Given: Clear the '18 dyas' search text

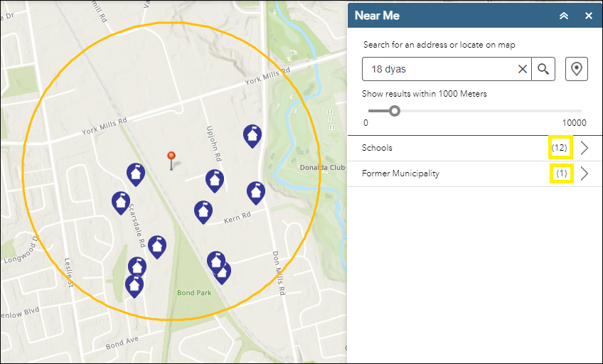Looking at the screenshot, I should (x=522, y=69).
